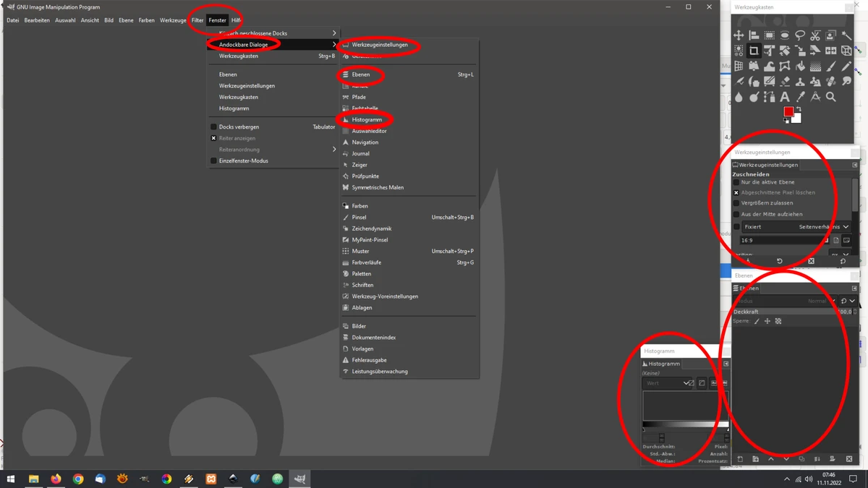Click new layer button in Ebenen dock
This screenshot has height=488, width=868.
point(740,459)
